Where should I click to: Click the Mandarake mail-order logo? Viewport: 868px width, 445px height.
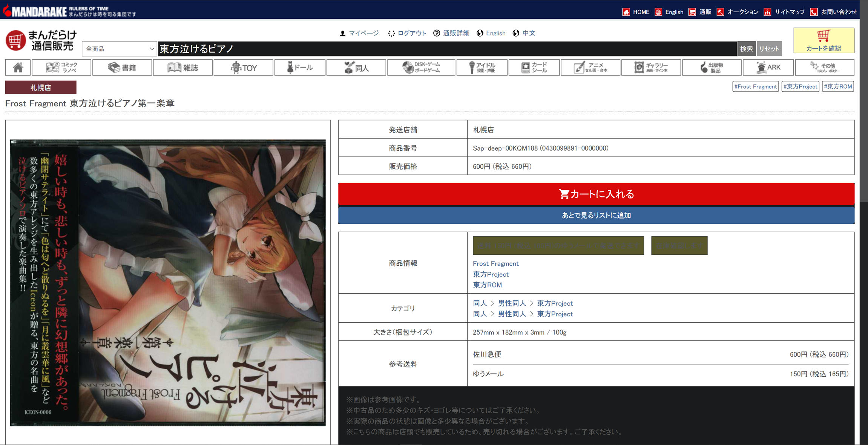[41, 40]
